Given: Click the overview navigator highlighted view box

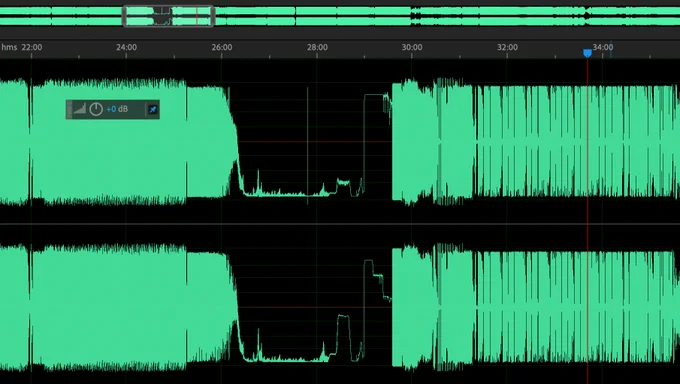Looking at the screenshot, I should 169,16.
